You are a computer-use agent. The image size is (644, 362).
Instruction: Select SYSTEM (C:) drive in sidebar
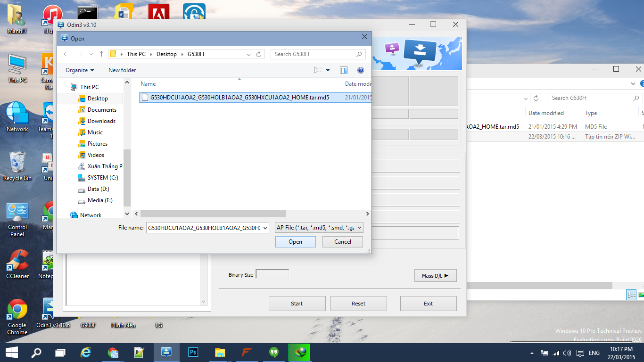pyautogui.click(x=102, y=178)
